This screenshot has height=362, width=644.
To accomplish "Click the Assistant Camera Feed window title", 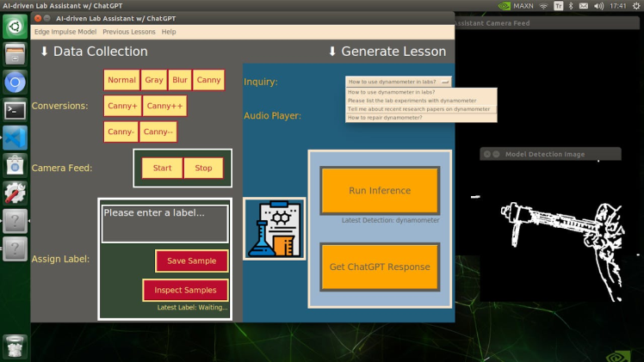I will [492, 23].
